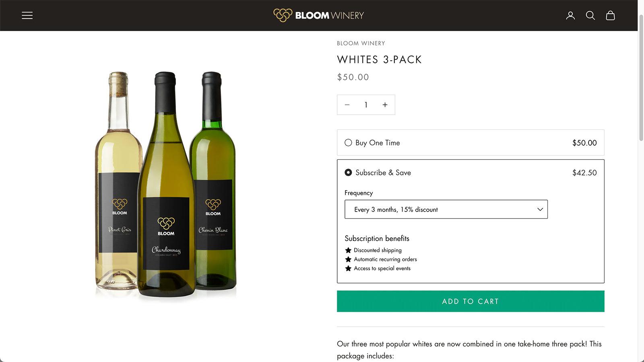
Task: Click the plus icon to increase quantity
Action: tap(385, 105)
